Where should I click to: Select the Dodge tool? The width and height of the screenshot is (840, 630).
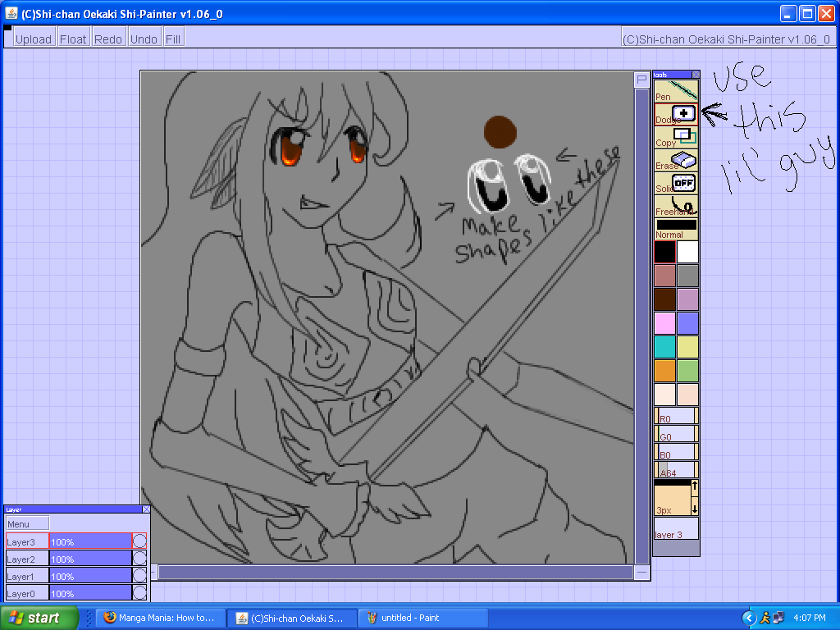point(676,114)
